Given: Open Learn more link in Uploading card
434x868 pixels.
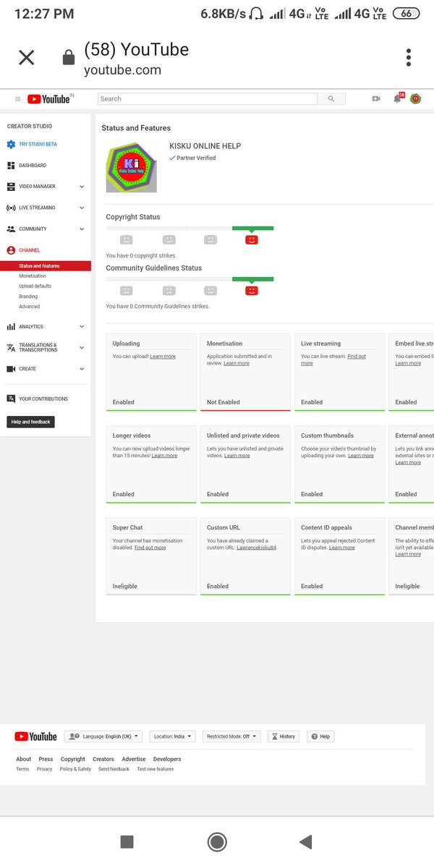Looking at the screenshot, I should (x=163, y=357).
